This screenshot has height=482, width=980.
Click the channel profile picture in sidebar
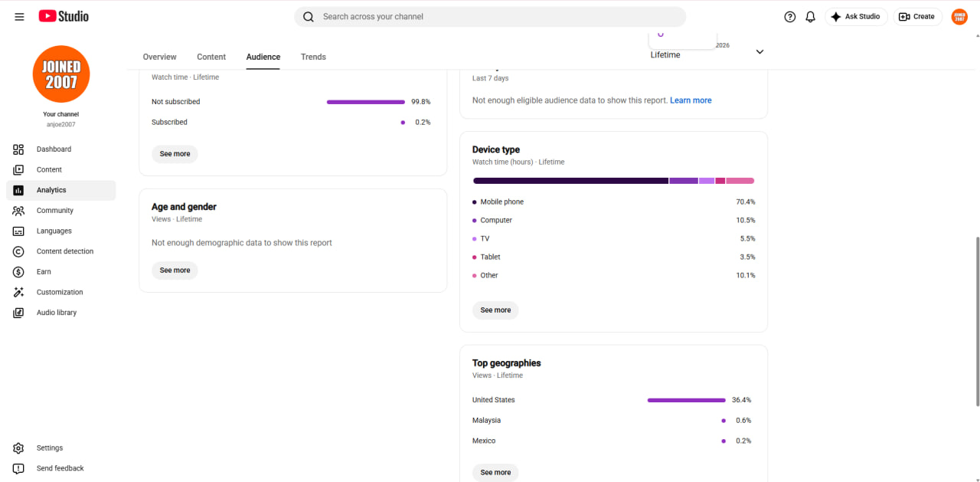(x=61, y=74)
